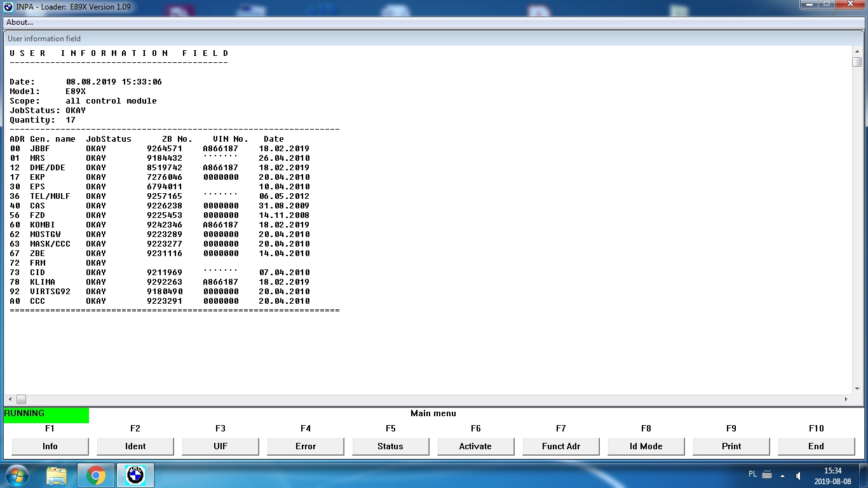Click the KLIMA module name
Viewport: 868px width, 488px height.
pos(43,282)
